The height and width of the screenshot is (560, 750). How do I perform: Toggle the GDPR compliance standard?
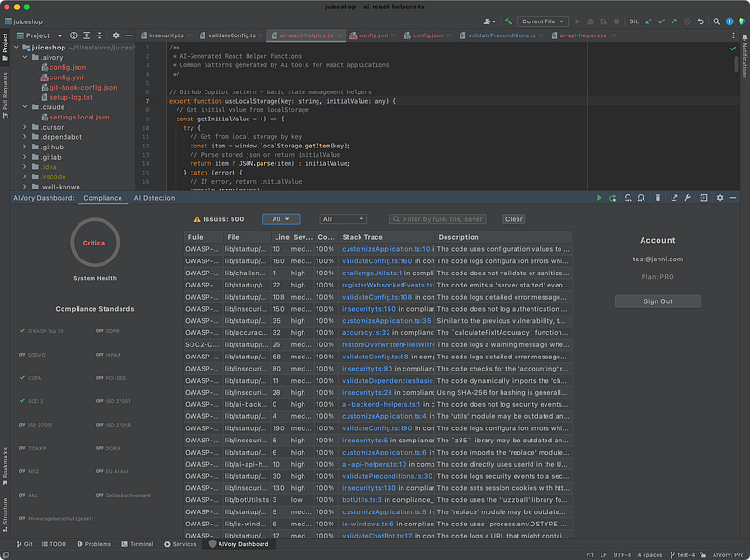click(106, 330)
